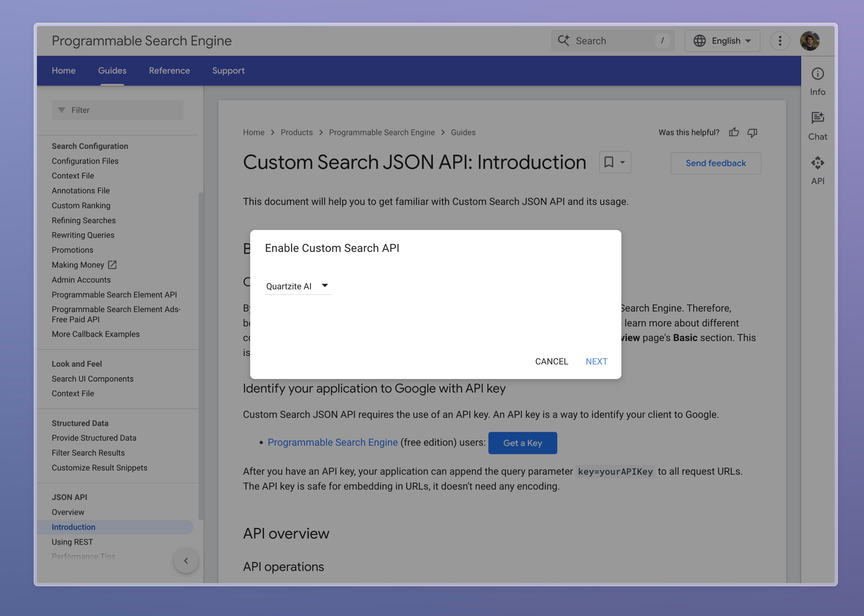Open Search UI Components in sidebar
864x616 pixels.
tap(92, 379)
